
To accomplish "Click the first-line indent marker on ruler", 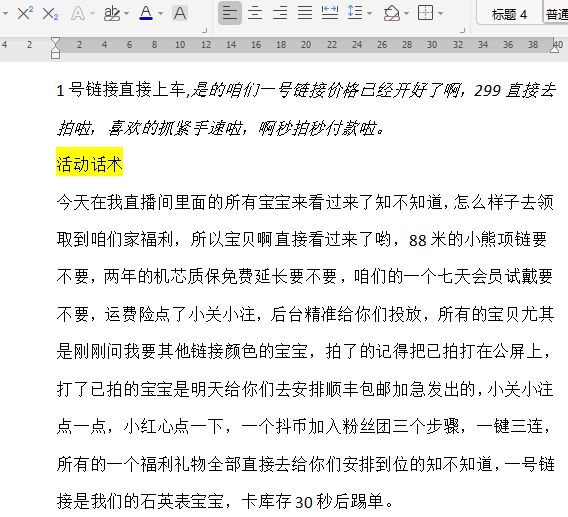I will click(55, 41).
